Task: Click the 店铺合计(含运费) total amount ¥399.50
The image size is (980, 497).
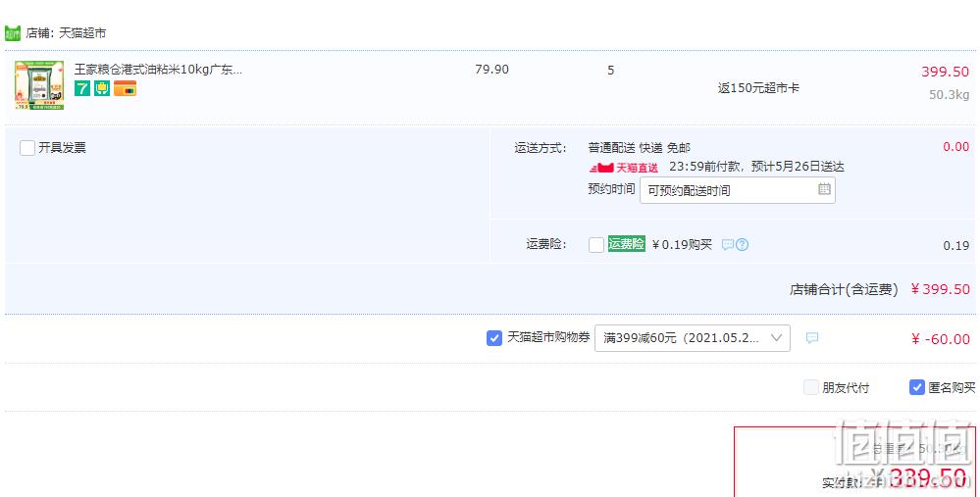Action: (x=940, y=290)
